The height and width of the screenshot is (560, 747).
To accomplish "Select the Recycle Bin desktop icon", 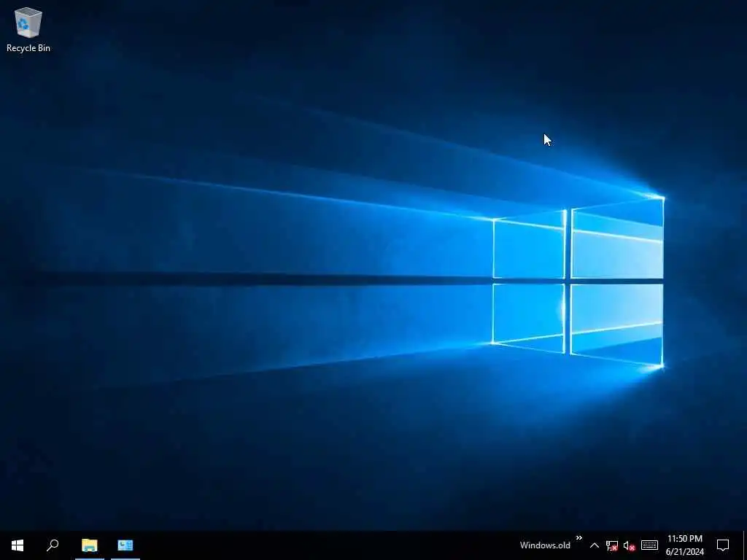I will click(28, 29).
